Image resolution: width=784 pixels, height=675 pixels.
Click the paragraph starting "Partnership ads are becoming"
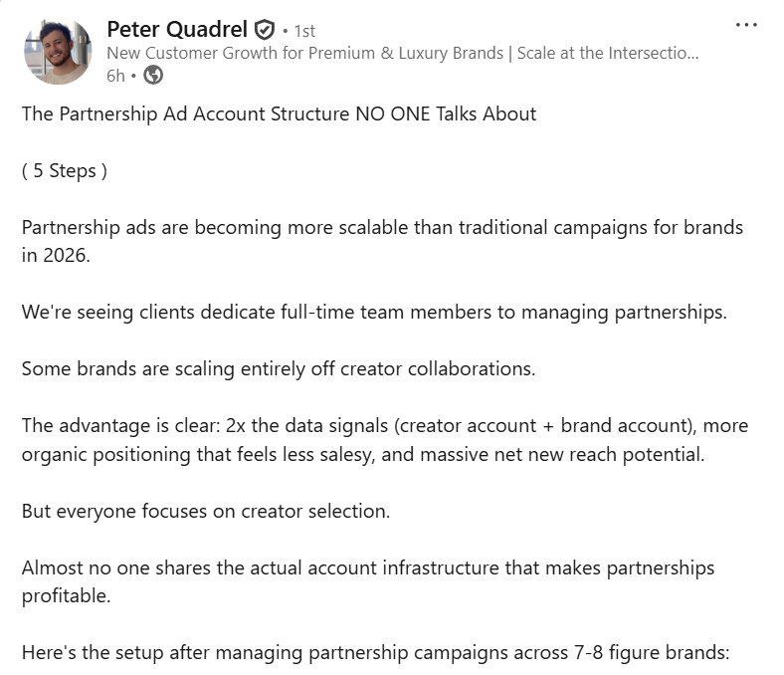(x=382, y=228)
